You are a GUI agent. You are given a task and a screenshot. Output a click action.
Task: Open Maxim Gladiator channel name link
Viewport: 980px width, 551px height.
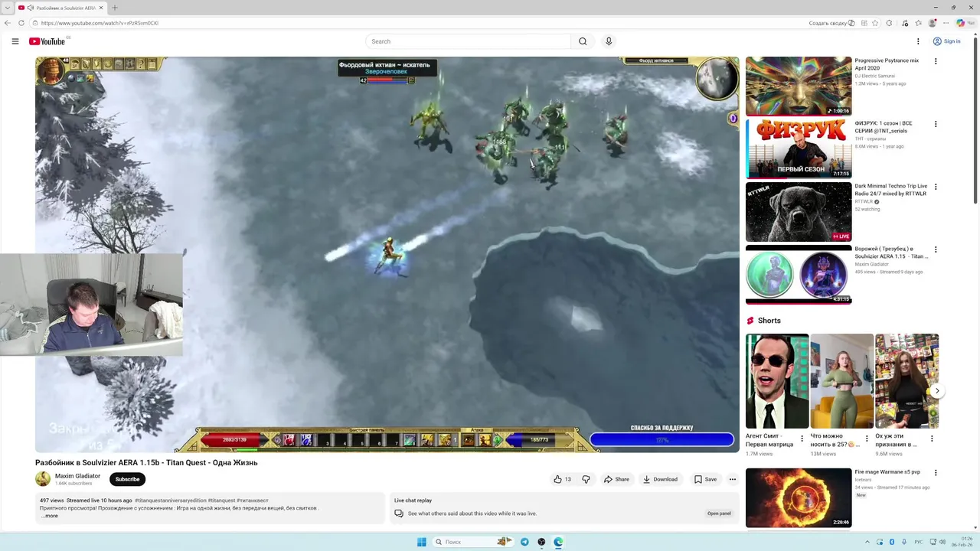[77, 476]
